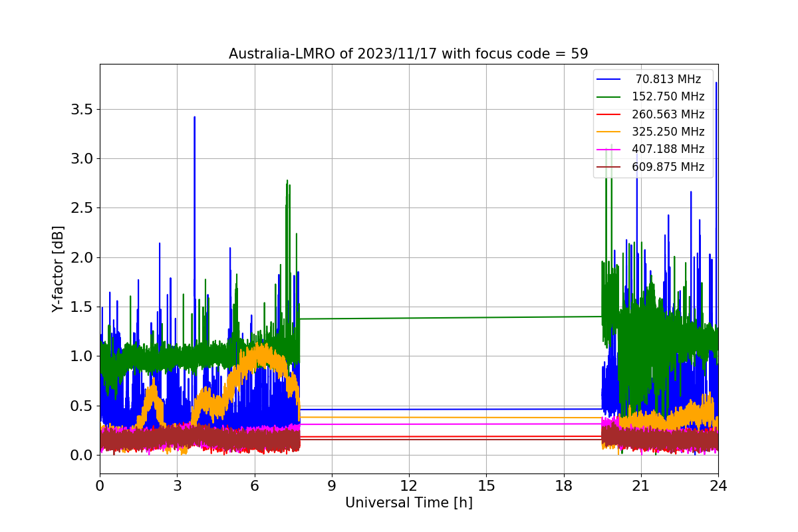
Task: Click the 1.0 y-axis tick label
Action: coord(82,356)
